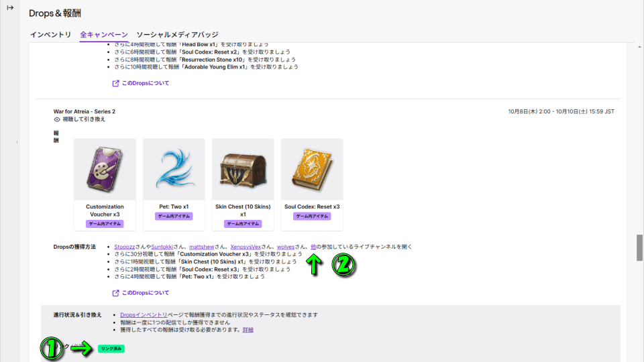Select the 全キャンペーン tab

click(104, 34)
